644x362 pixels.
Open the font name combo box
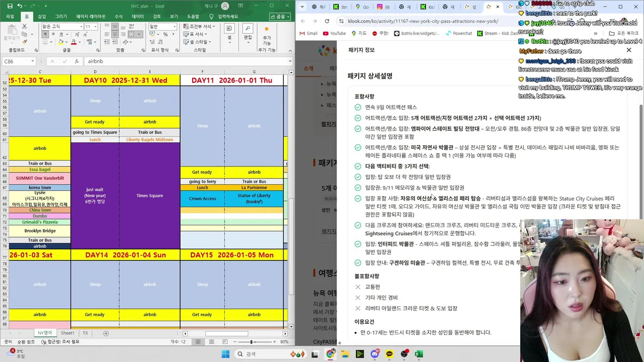pyautogui.click(x=63, y=26)
